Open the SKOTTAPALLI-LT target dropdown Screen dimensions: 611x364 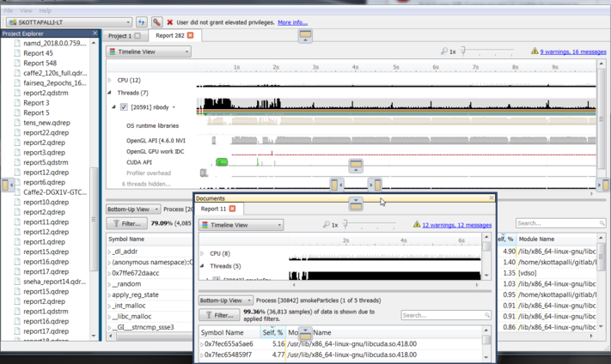(127, 22)
